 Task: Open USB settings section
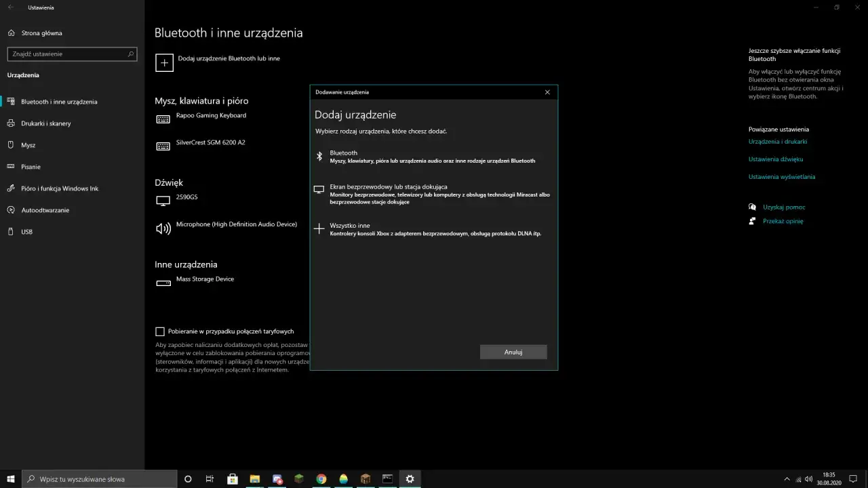27,231
